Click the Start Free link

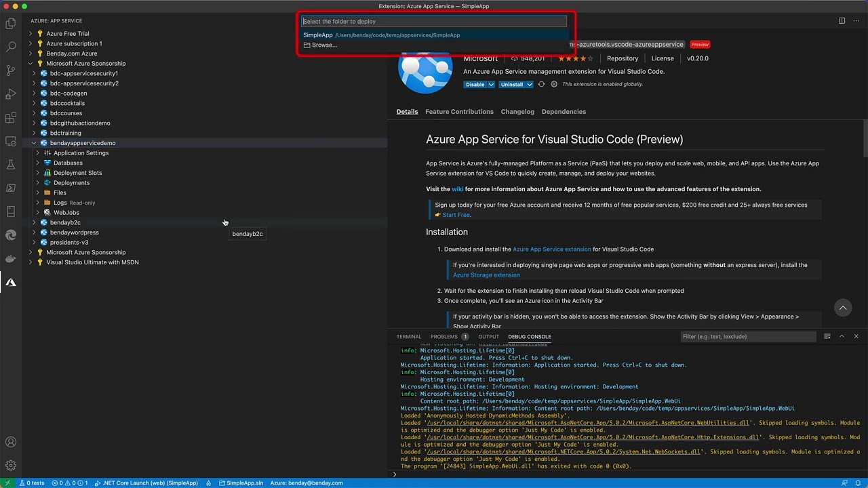[456, 215]
